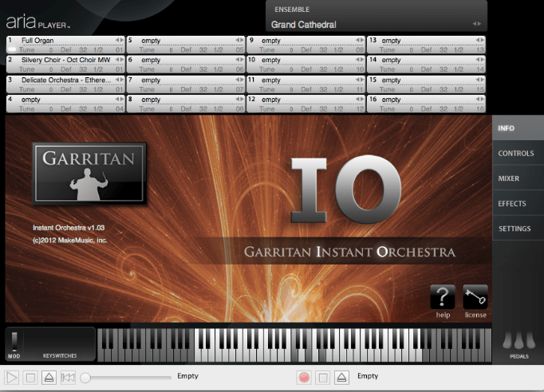
Task: Open the license key icon
Action: tap(475, 297)
